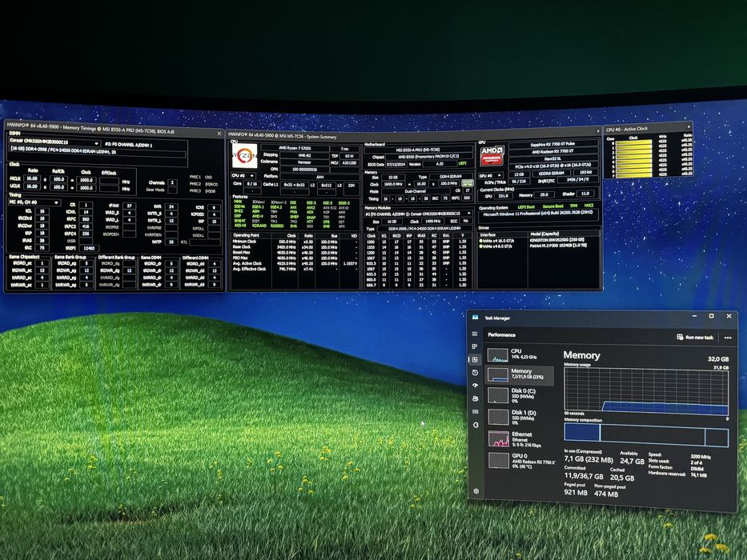
Task: Open App history icon in Task Manager
Action: [x=475, y=372]
